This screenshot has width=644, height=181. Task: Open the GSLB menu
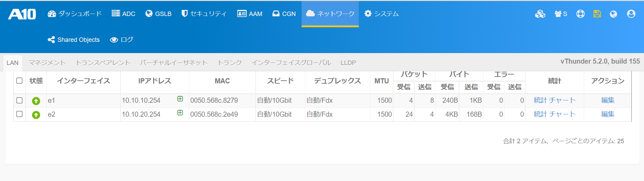point(158,14)
